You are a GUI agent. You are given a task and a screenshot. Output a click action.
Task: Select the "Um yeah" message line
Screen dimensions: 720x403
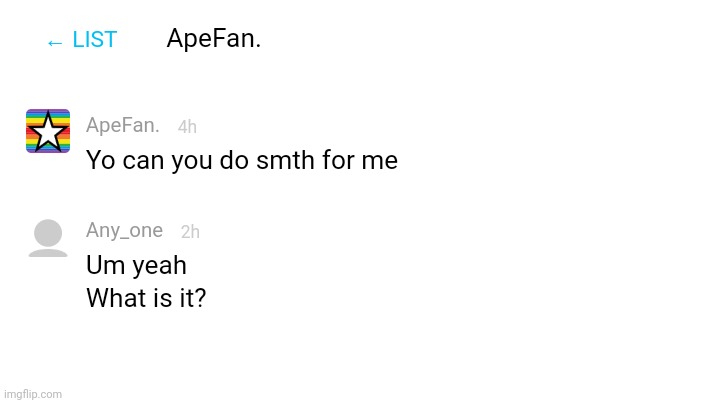click(136, 265)
